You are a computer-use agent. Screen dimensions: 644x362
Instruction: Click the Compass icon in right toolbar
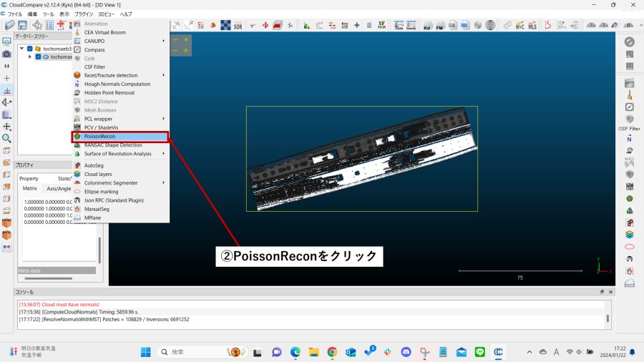pyautogui.click(x=629, y=107)
